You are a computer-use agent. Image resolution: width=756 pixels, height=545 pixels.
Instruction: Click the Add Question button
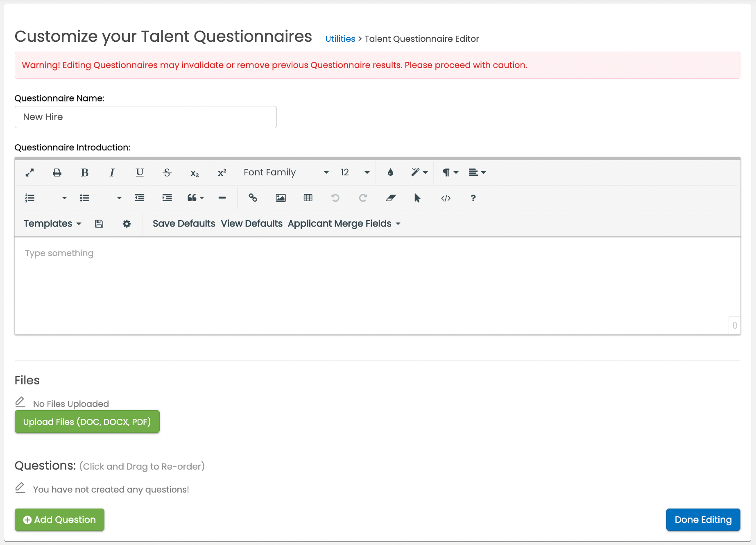pos(60,520)
